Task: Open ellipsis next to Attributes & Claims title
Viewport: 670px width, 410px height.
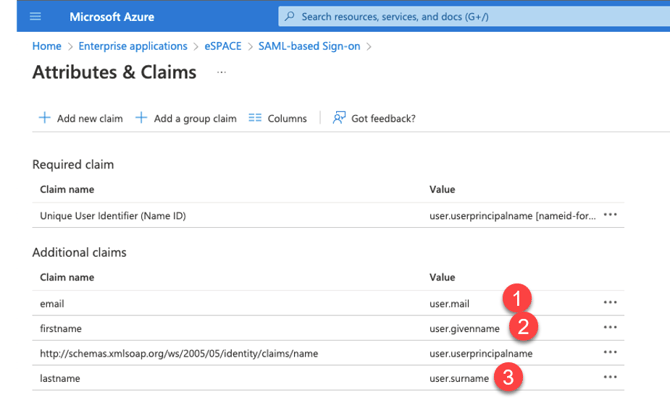Action: click(222, 73)
